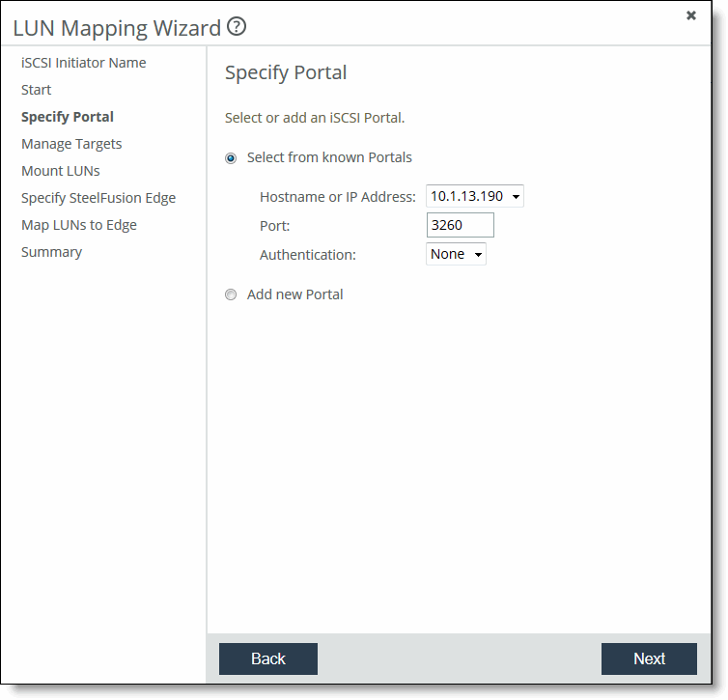Viewport: 728px width, 700px height.
Task: Go to the iSCSI Initiator Name step
Action: [x=84, y=63]
